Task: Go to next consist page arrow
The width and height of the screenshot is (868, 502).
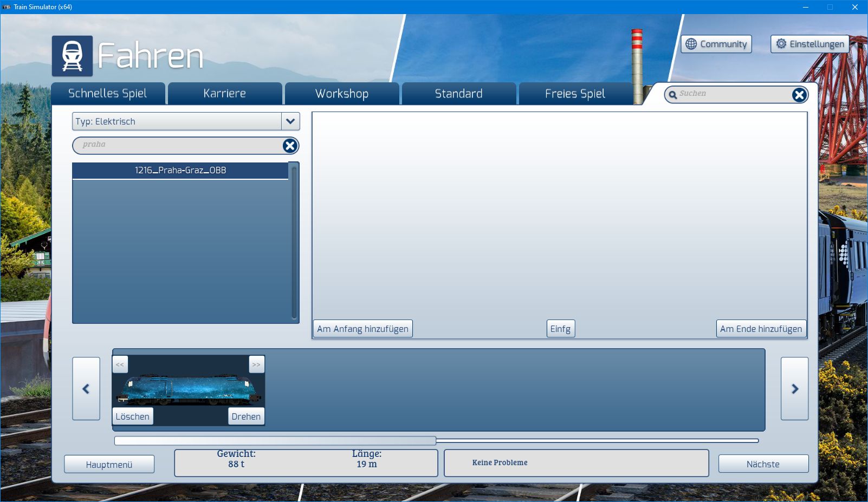Action: (x=794, y=389)
